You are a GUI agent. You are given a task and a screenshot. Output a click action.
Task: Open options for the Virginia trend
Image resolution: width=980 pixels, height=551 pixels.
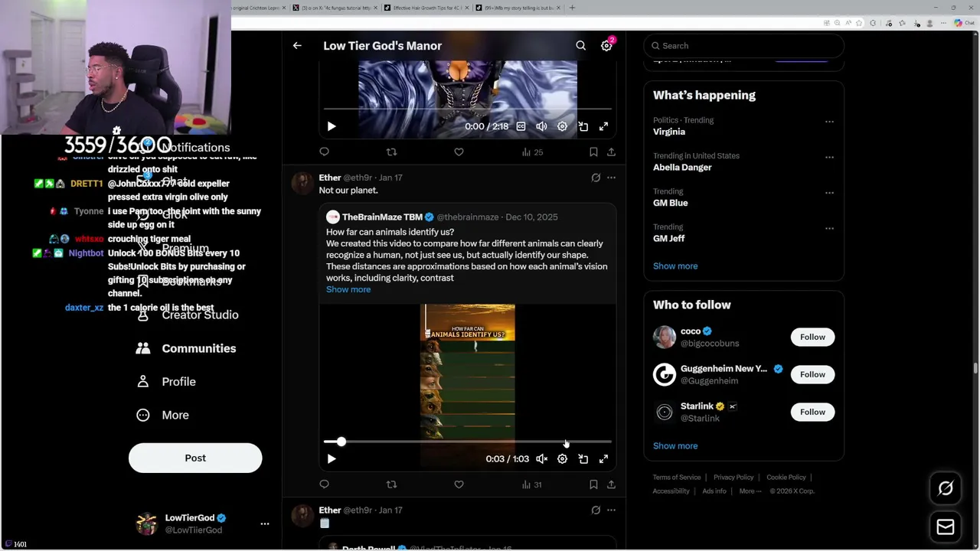click(x=829, y=122)
